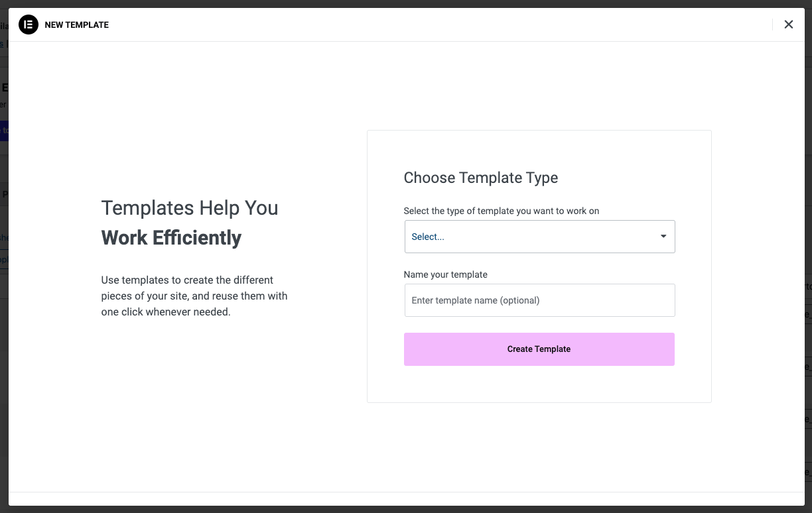Click the divider beside the close icon

point(773,25)
